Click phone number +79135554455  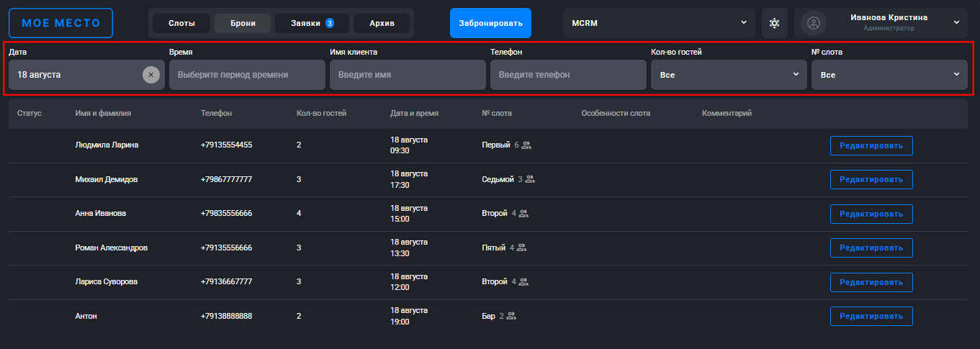(x=226, y=145)
